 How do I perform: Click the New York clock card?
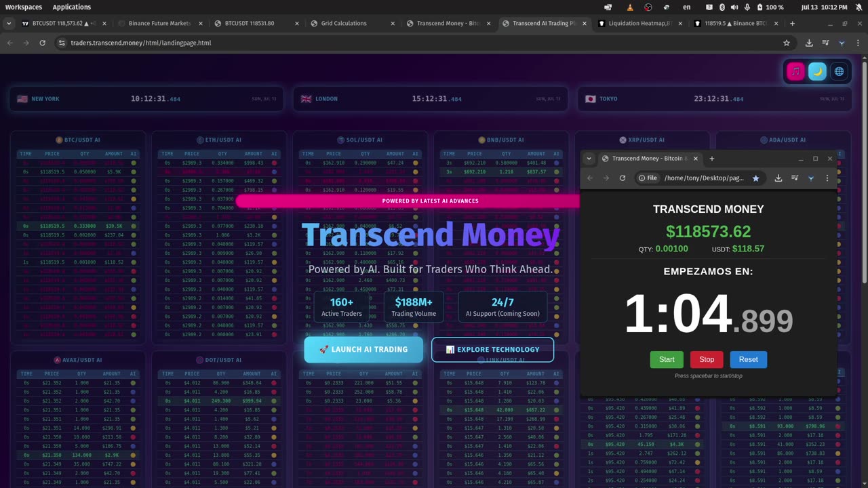pos(148,99)
